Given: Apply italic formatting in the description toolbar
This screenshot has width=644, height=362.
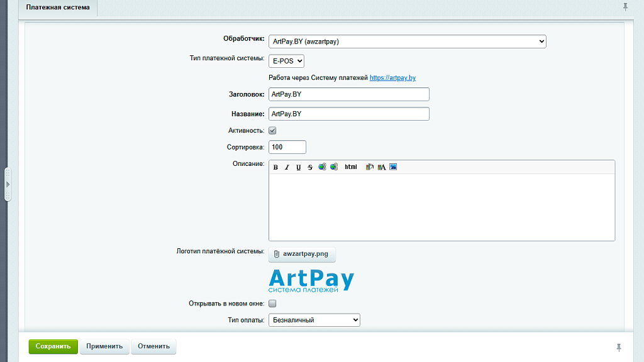Looking at the screenshot, I should tap(287, 167).
